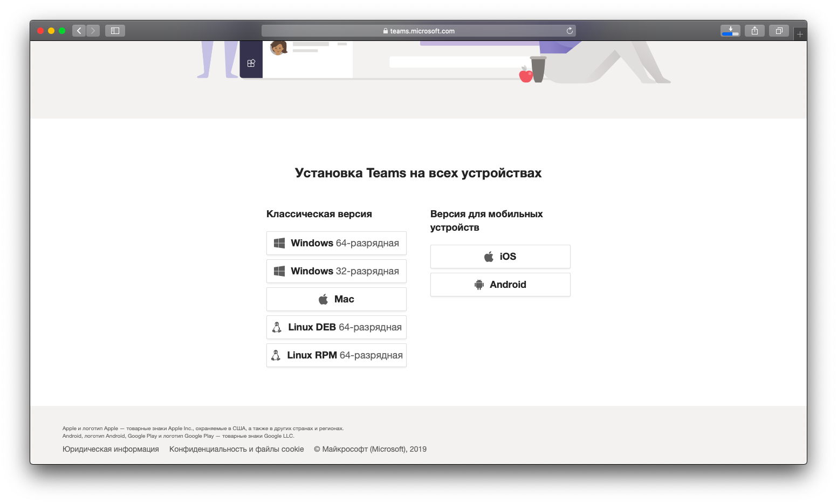Get Teams for iOS
This screenshot has width=837, height=504.
click(x=500, y=257)
